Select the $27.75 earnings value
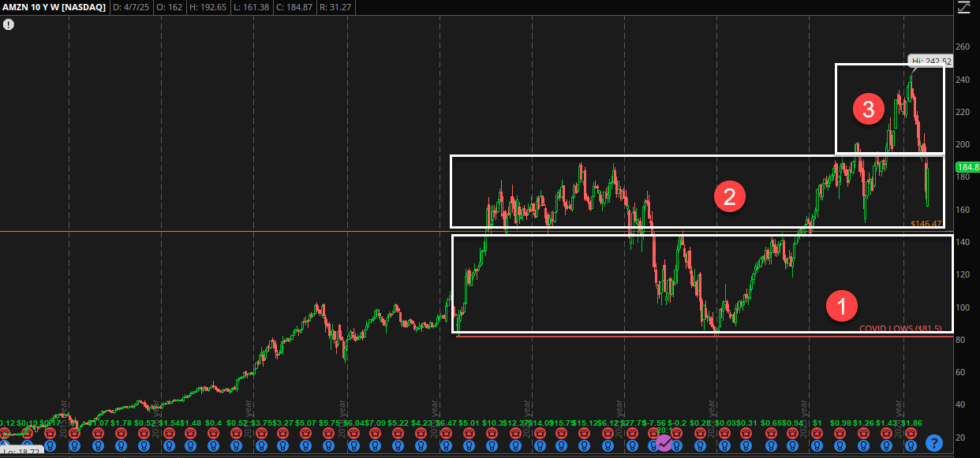Image resolution: width=980 pixels, height=458 pixels. click(x=630, y=423)
